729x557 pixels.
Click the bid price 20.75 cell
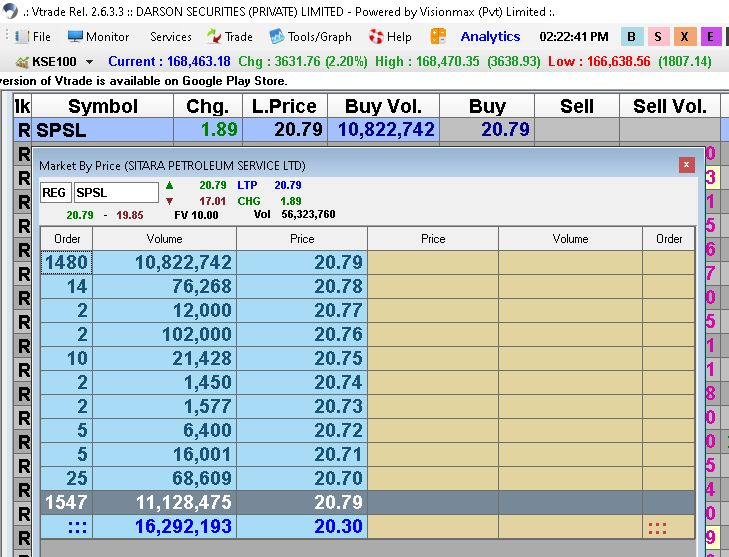(302, 358)
